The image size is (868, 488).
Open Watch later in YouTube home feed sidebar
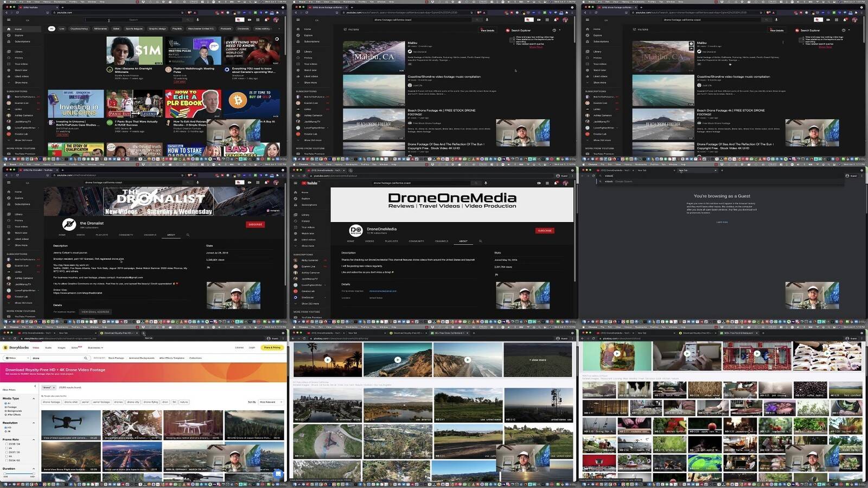coord(17,70)
